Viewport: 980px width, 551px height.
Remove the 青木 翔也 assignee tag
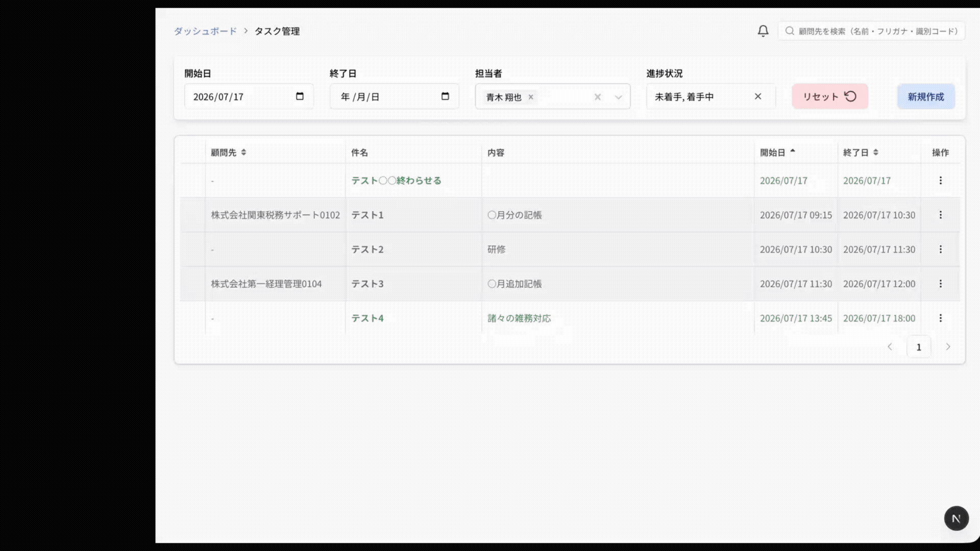coord(531,97)
